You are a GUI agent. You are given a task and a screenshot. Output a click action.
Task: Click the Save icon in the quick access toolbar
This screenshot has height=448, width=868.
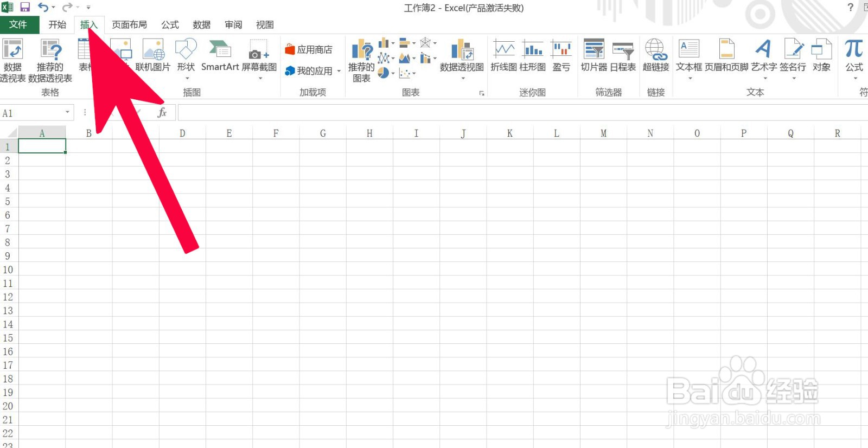(25, 7)
